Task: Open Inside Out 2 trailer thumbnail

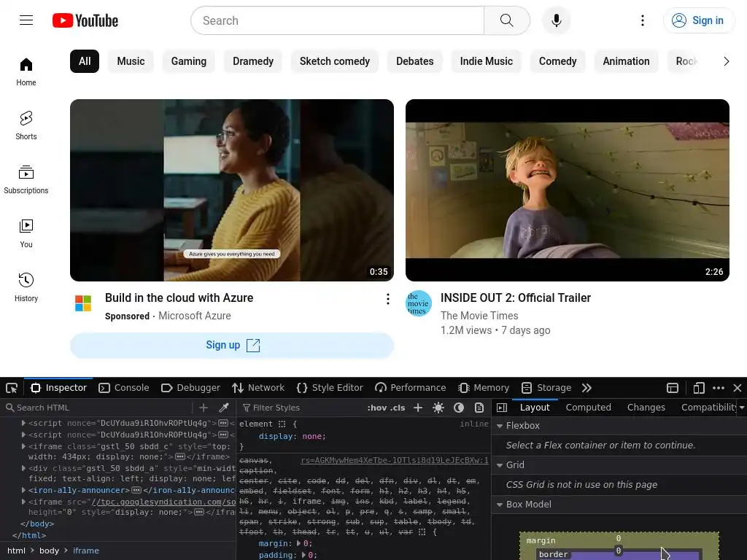Action: point(568,190)
